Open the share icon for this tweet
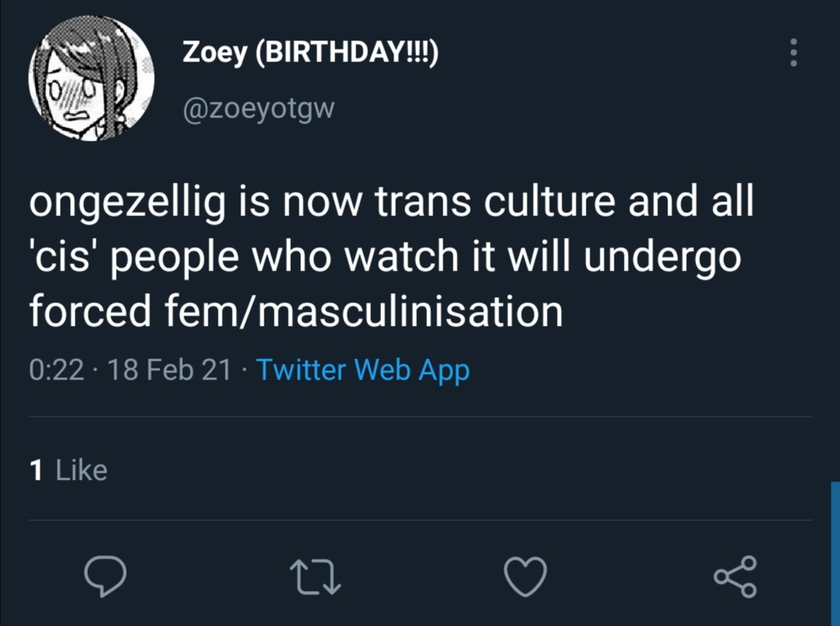 [x=735, y=576]
